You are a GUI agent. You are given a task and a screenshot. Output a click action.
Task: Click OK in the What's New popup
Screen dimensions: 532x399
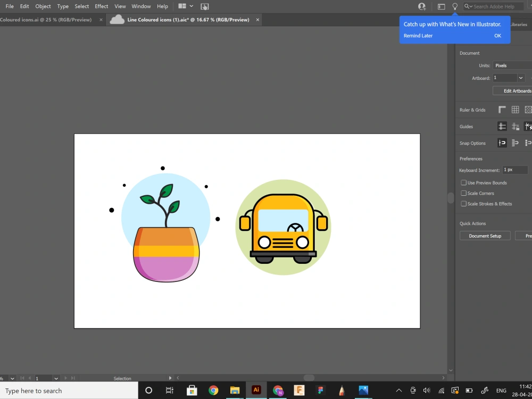[x=497, y=36]
